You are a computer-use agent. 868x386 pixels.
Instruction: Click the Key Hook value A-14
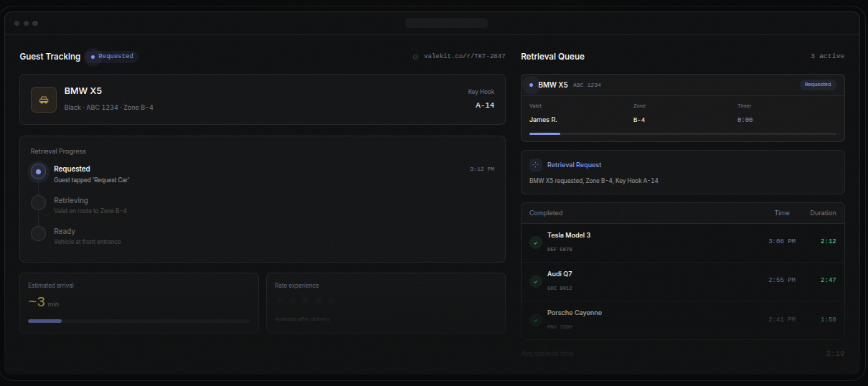click(485, 105)
